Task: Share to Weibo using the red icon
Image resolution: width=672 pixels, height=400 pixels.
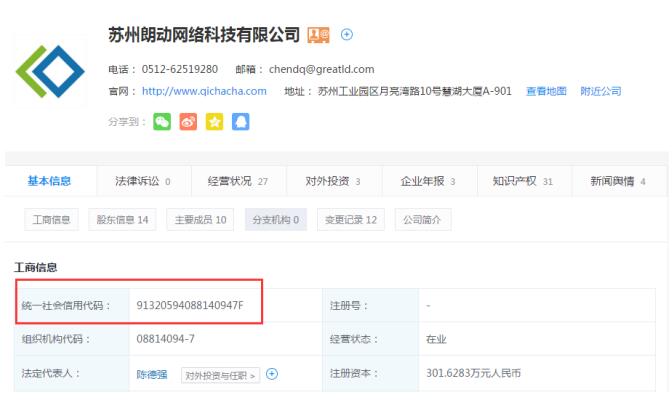Action: 188,122
